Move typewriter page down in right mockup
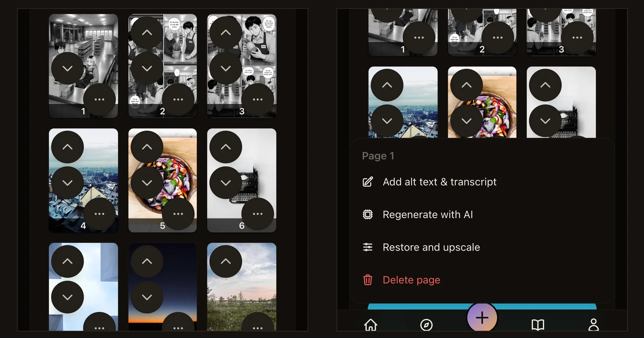The width and height of the screenshot is (644, 338). point(545,121)
